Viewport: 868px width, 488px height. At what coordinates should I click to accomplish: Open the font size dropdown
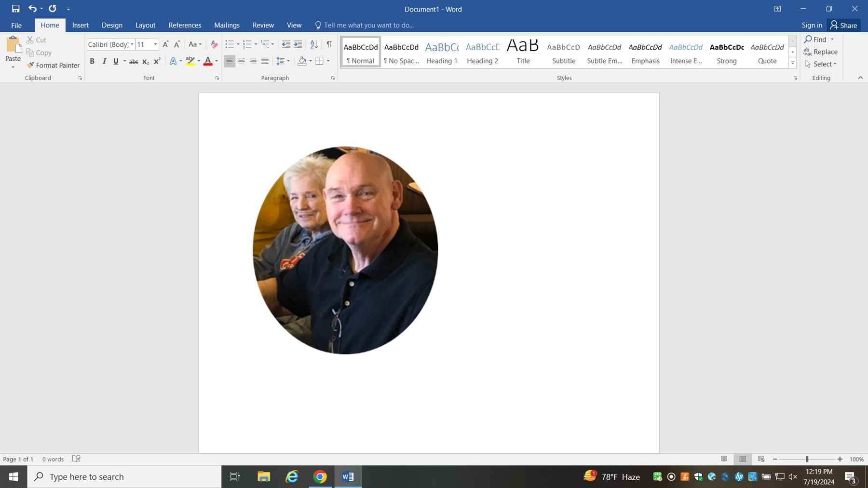point(155,44)
